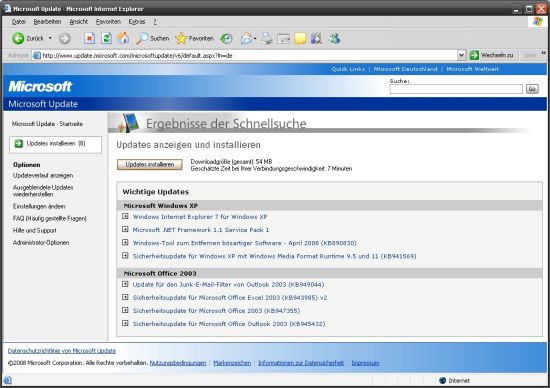Image resolution: width=550 pixels, height=388 pixels.
Task: Open the mail icon dropdown arrow
Action: [x=255, y=38]
